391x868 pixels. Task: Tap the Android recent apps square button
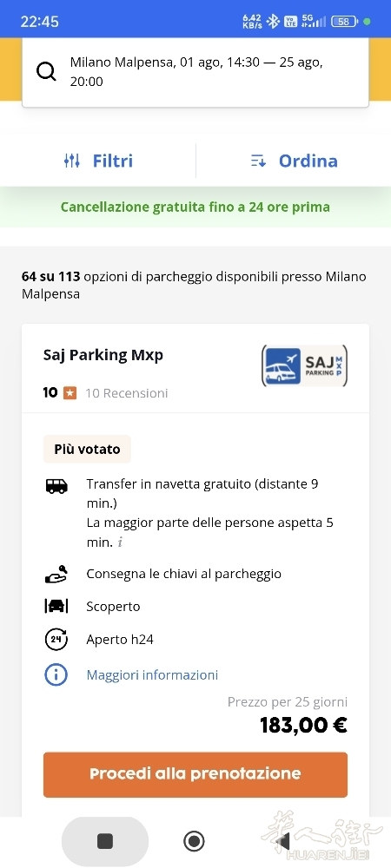[x=105, y=841]
